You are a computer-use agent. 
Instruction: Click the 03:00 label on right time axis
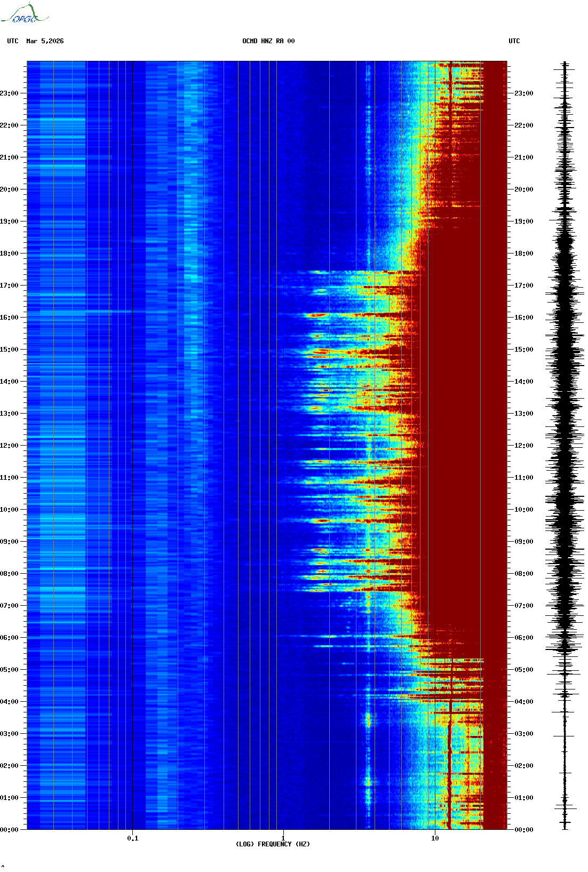coord(524,734)
